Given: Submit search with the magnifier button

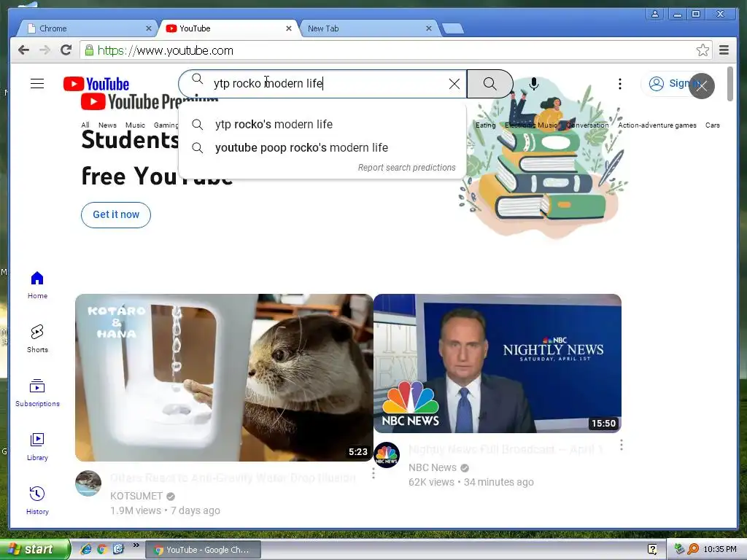Looking at the screenshot, I should point(489,84).
